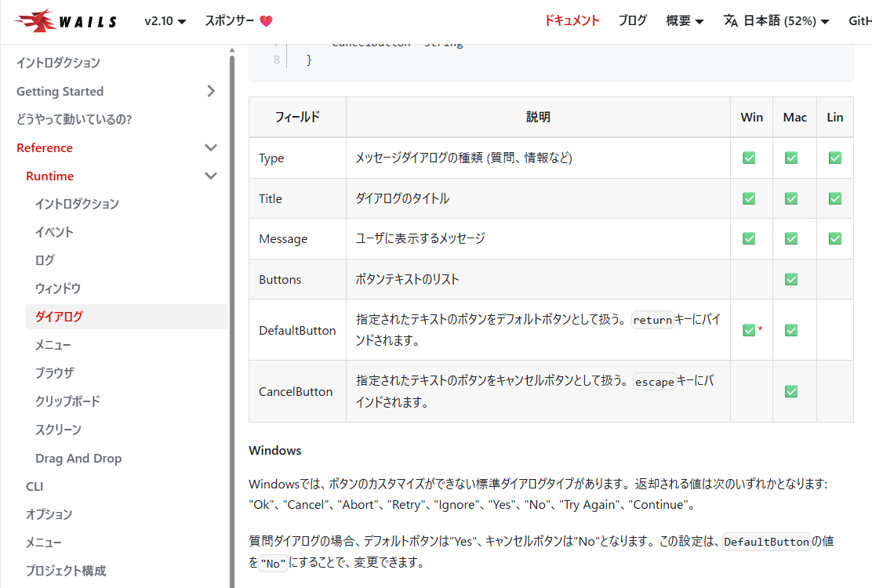Image resolution: width=872 pixels, height=588 pixels.
Task: Click the heart icon next to スポンサー
Action: 266,21
